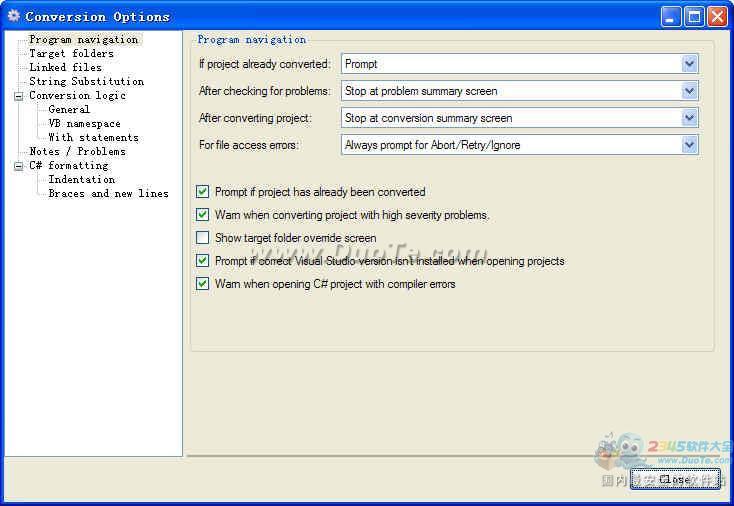The image size is (734, 506).
Task: Maximize the Conversion Options window
Action: (x=694, y=17)
